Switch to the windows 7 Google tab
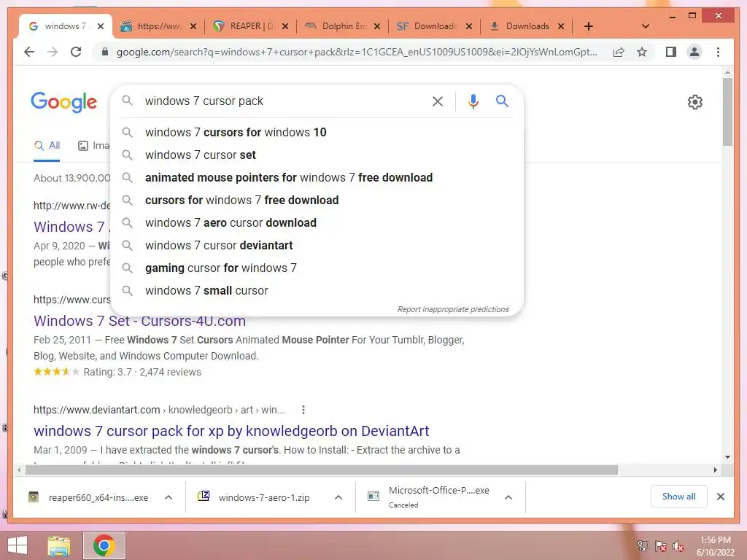Image resolution: width=747 pixels, height=560 pixels. click(66, 26)
